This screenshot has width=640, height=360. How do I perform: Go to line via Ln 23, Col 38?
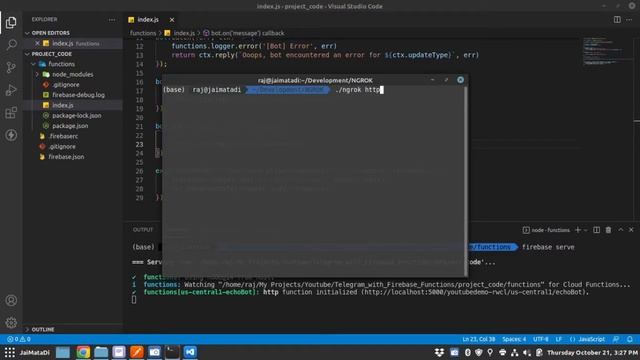coord(479,339)
